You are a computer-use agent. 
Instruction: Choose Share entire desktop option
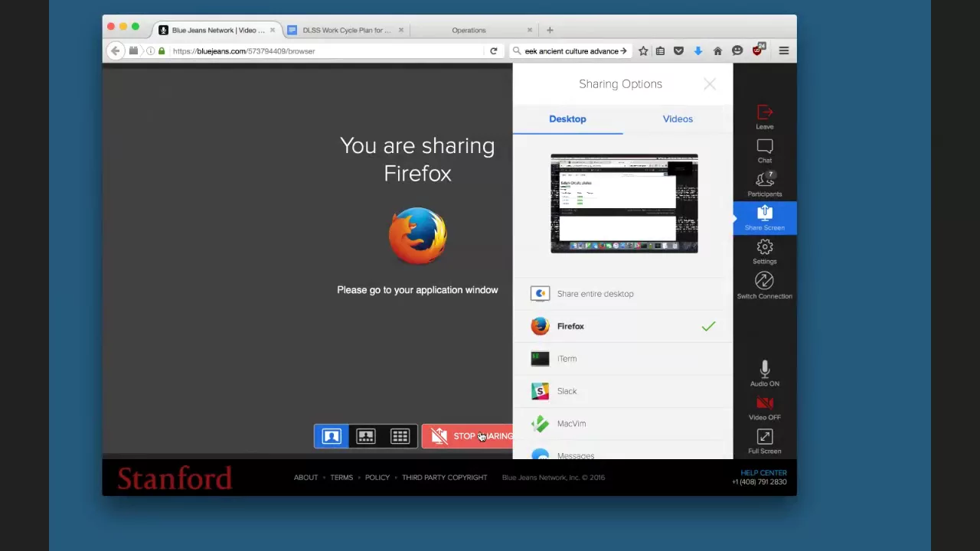click(x=622, y=294)
